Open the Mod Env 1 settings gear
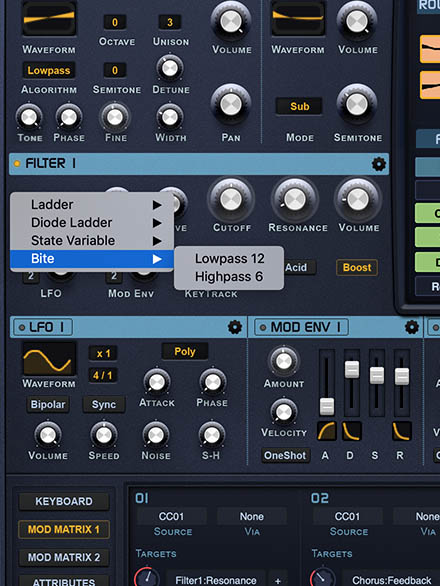The image size is (440, 586). point(412,327)
